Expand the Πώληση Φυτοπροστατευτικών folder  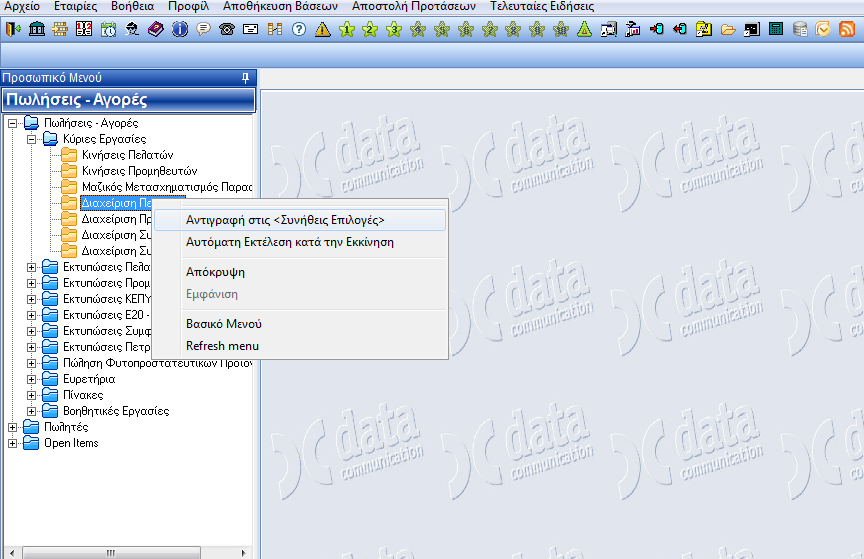coord(31,363)
